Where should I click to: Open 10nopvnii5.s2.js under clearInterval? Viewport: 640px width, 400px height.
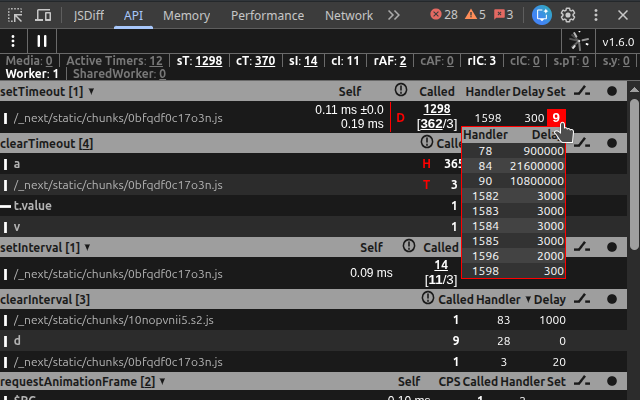click(113, 320)
